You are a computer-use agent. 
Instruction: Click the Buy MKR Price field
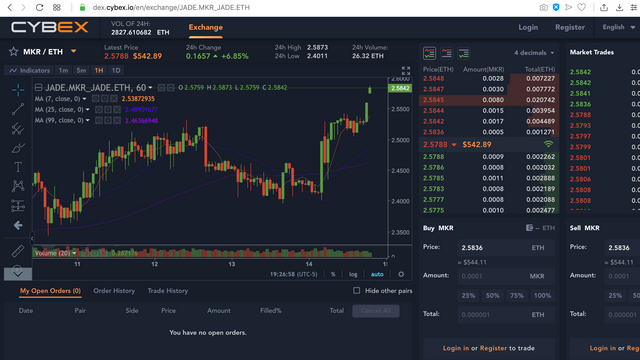point(506,248)
